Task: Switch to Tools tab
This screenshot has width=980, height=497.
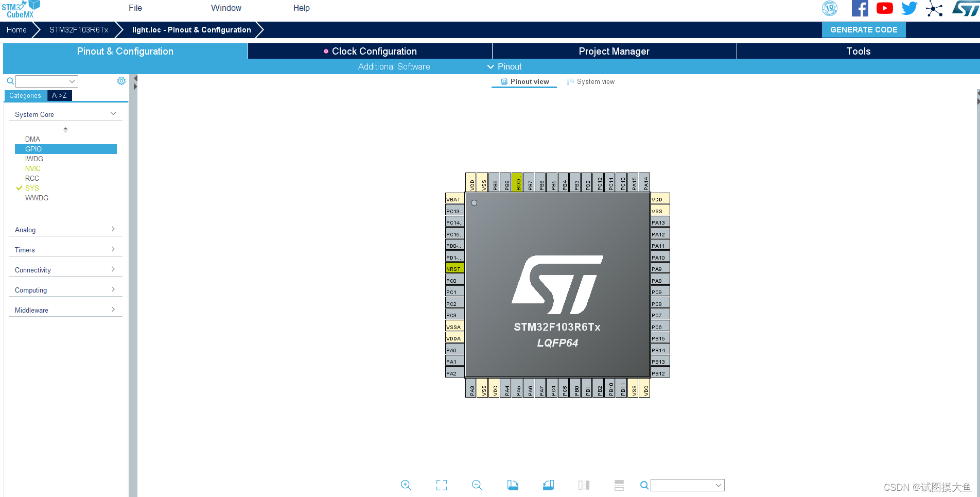Action: pos(859,51)
